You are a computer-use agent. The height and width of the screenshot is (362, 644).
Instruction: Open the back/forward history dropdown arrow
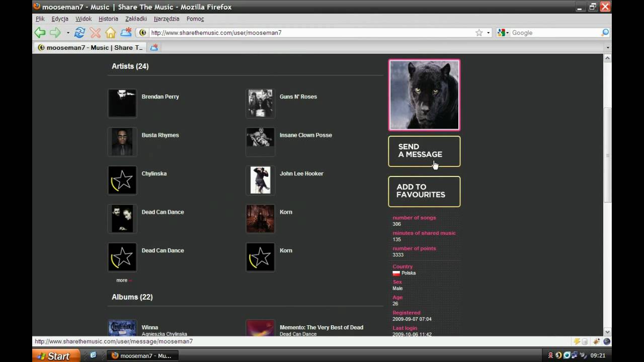coord(68,33)
